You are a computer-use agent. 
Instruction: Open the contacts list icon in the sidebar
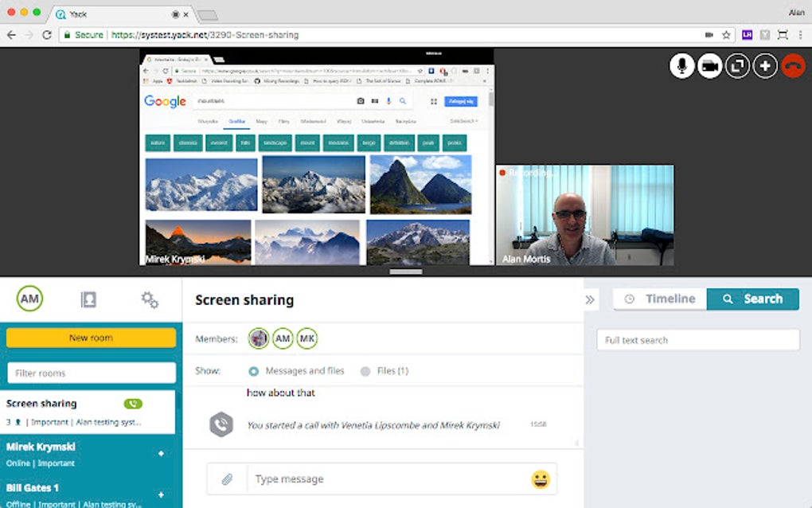coord(88,299)
